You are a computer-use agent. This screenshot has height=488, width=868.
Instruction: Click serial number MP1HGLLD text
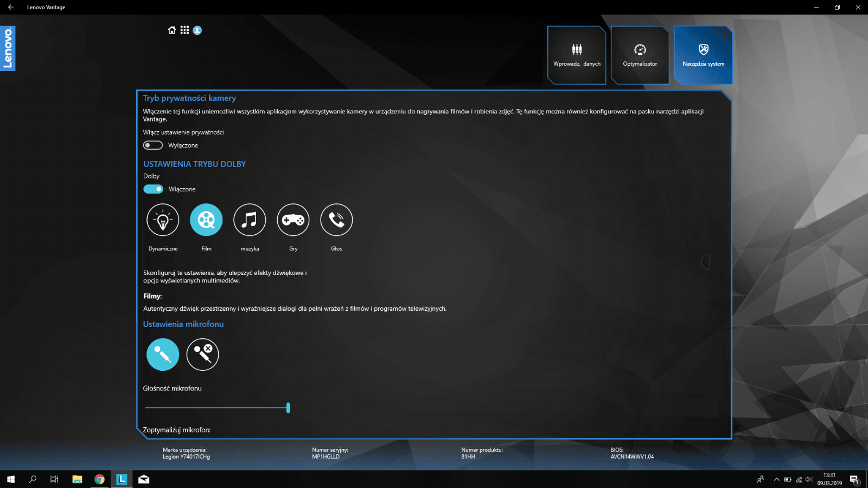[x=325, y=457]
